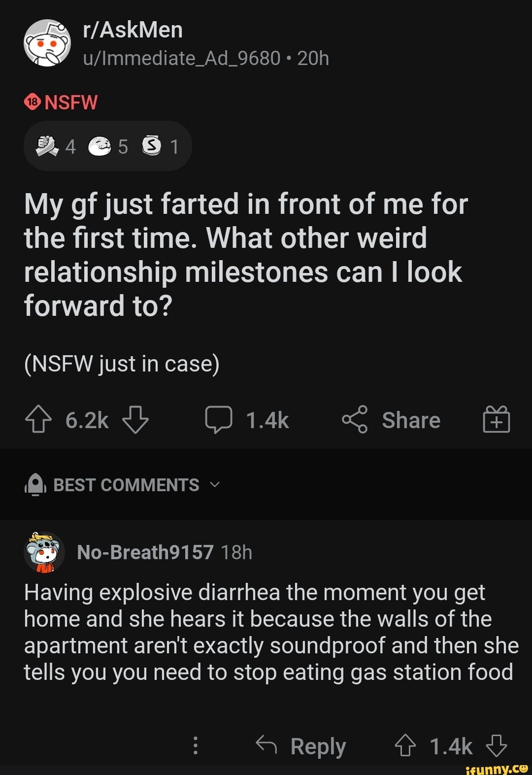Open the r/AskMen subreddit link
Screen dimensions: 532x775
(x=133, y=30)
